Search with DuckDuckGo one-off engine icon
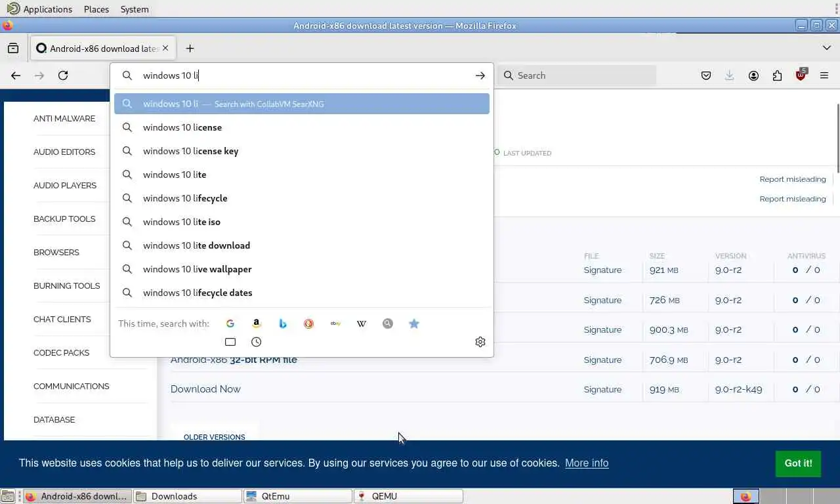840x504 pixels. (x=309, y=324)
